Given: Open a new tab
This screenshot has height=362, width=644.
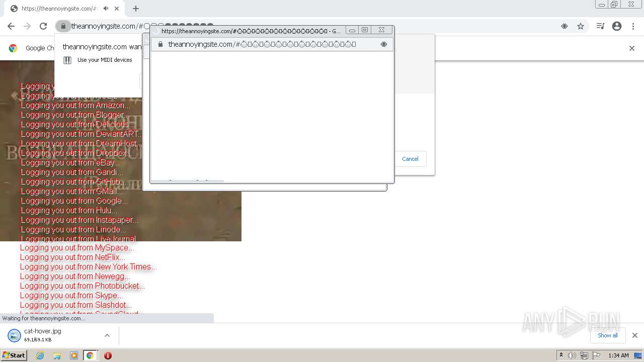Looking at the screenshot, I should [x=135, y=9].
